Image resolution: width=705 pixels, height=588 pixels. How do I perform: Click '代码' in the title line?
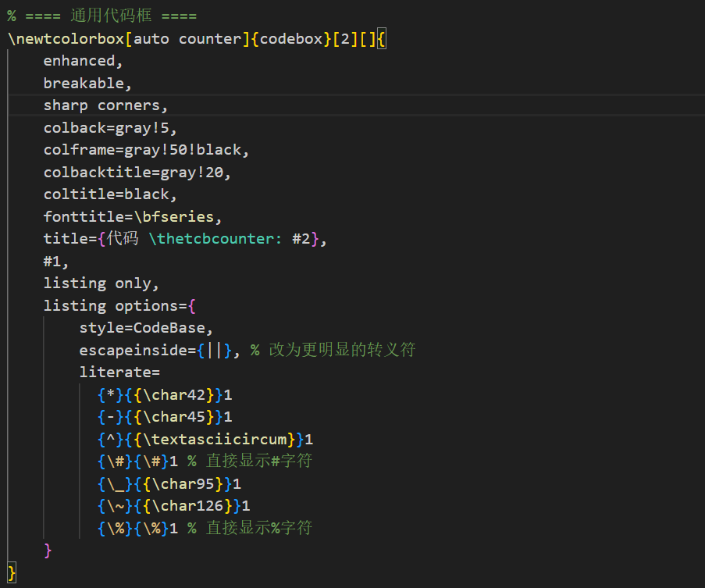point(123,238)
